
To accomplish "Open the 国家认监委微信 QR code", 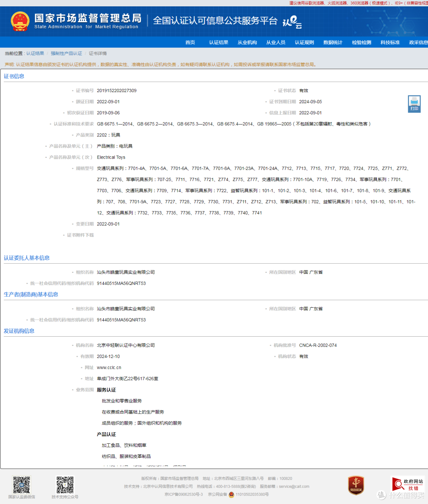I will [x=21, y=485].
